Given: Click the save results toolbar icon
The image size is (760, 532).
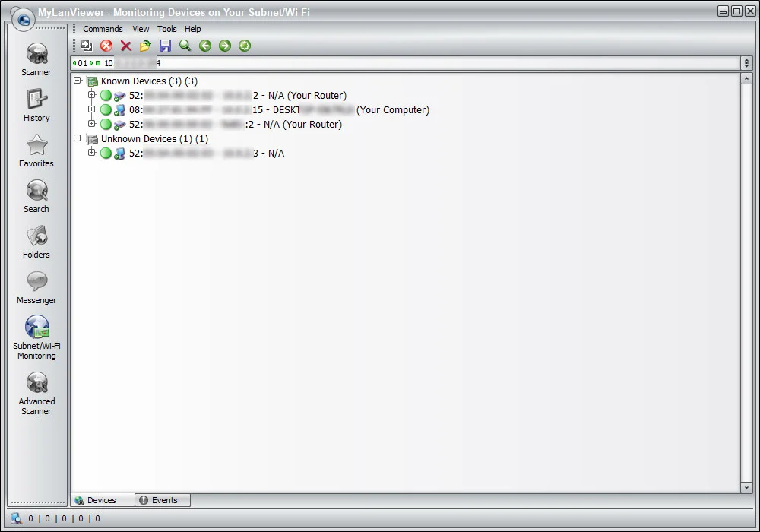Looking at the screenshot, I should pyautogui.click(x=165, y=46).
